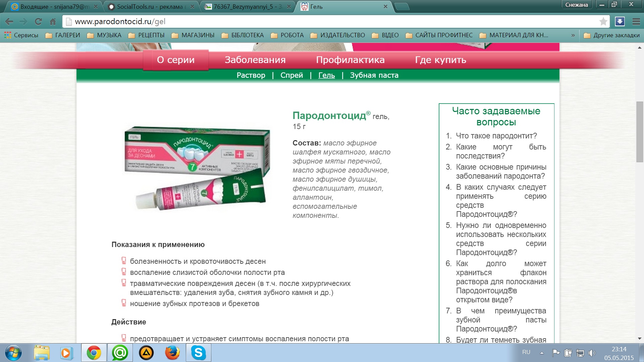Open the МУЗЫКА bookmark folder
This screenshot has height=362, width=644.
point(104,35)
